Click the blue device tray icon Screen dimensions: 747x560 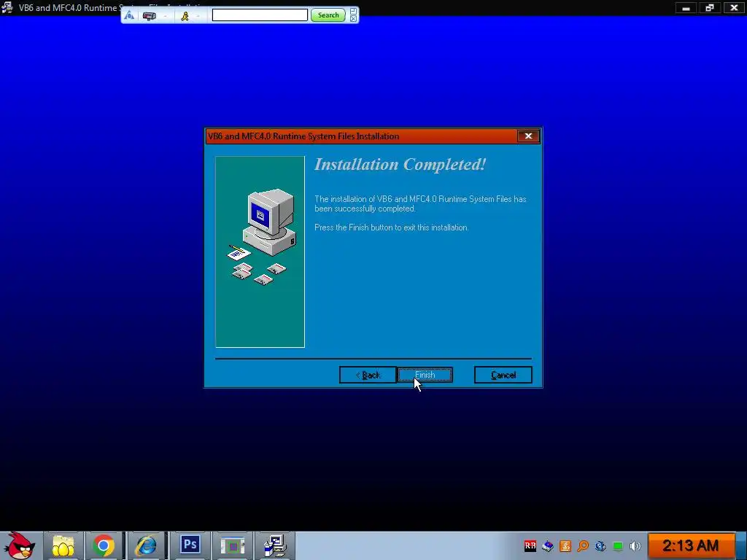547,545
